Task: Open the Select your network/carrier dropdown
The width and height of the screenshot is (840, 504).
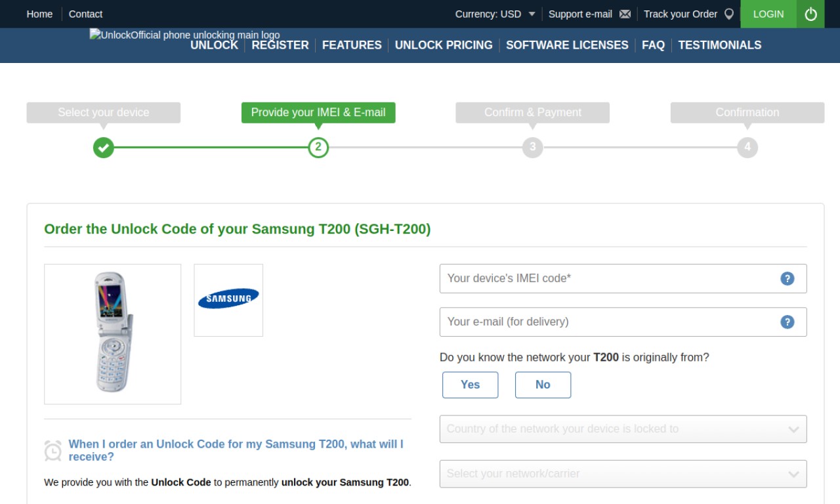Action: (x=623, y=474)
